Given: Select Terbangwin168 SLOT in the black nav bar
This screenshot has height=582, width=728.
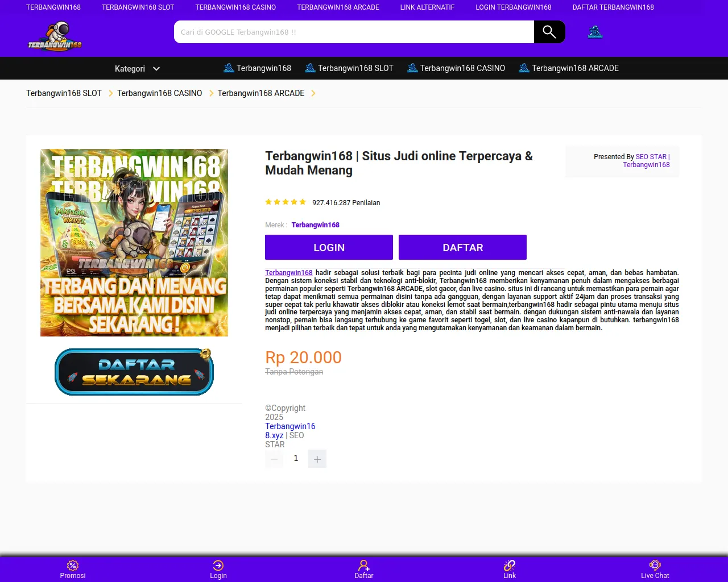Looking at the screenshot, I should (x=349, y=68).
